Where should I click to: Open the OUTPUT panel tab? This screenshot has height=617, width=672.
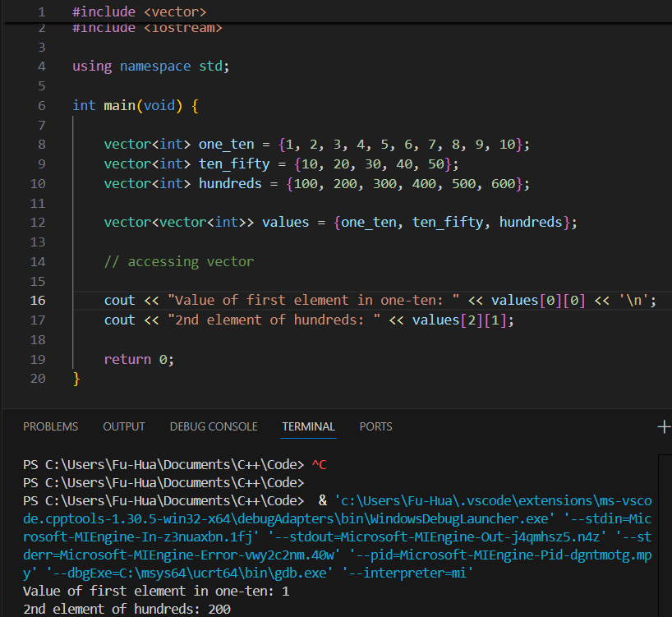tap(124, 426)
